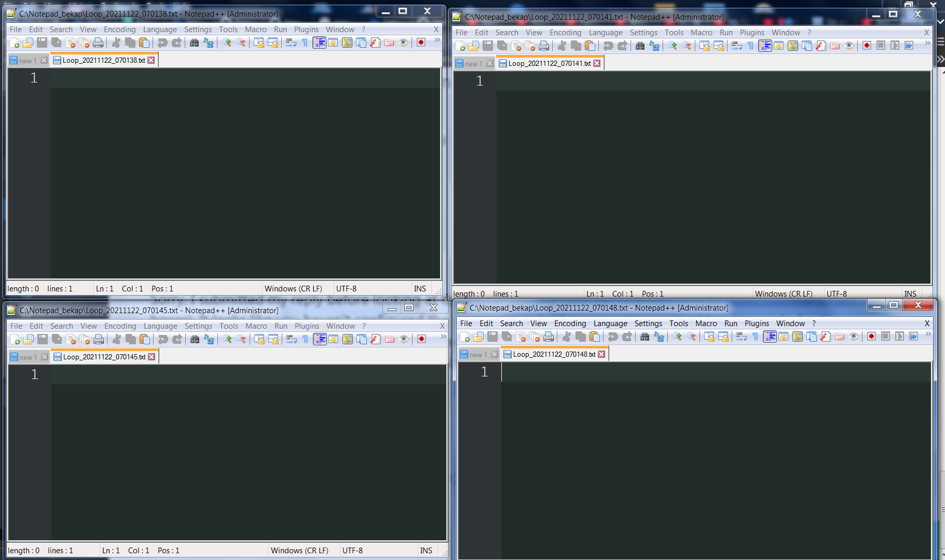This screenshot has height=560, width=945.
Task: Click Windows (CR LF) status in 070138 window
Action: [x=293, y=289]
